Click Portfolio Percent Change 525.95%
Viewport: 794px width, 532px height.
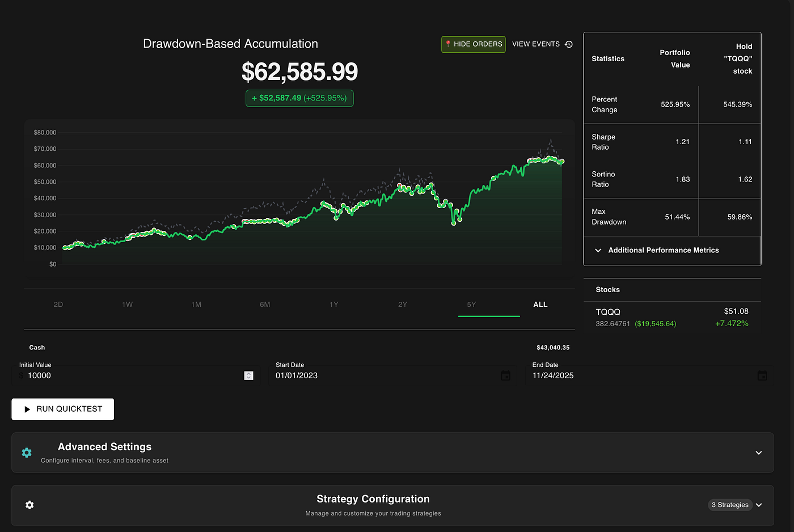tap(675, 104)
